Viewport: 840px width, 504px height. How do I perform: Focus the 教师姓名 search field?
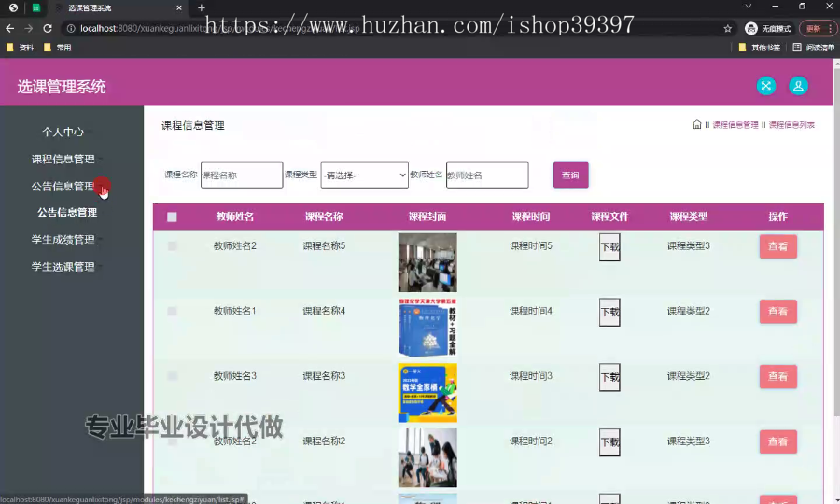(x=487, y=175)
